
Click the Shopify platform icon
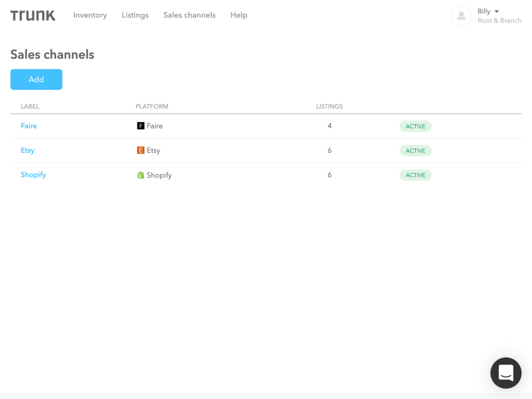[x=141, y=175]
